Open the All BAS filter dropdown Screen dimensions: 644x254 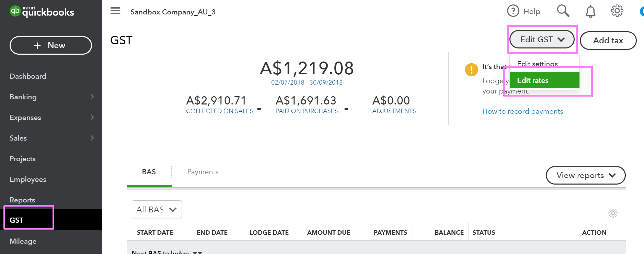coord(157,210)
